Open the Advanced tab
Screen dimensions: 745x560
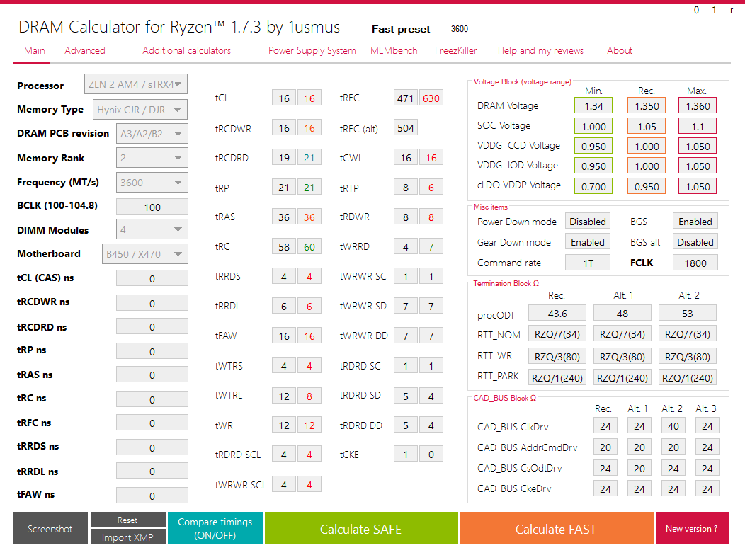[x=85, y=50]
